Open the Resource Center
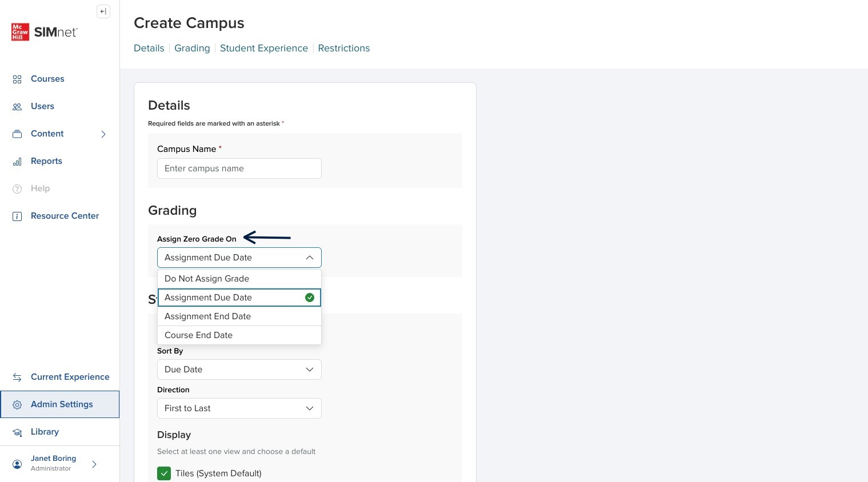Screen dimensions: 868x482 pos(65,216)
